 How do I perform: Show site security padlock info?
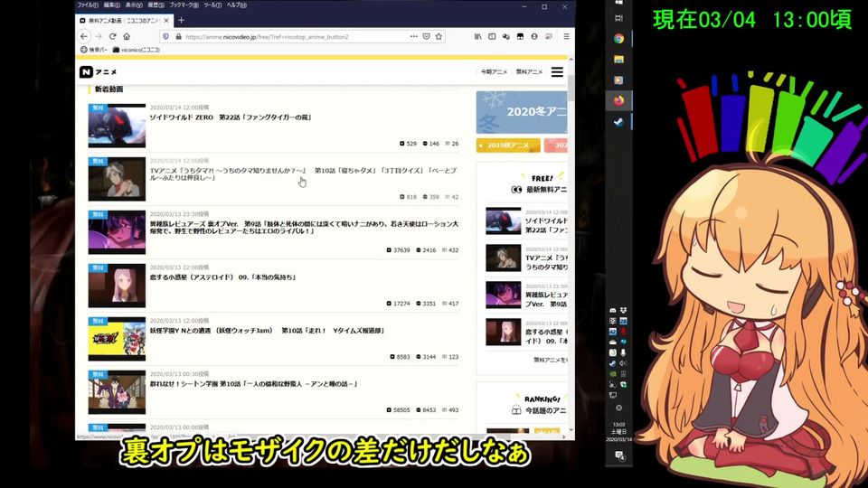pos(178,36)
